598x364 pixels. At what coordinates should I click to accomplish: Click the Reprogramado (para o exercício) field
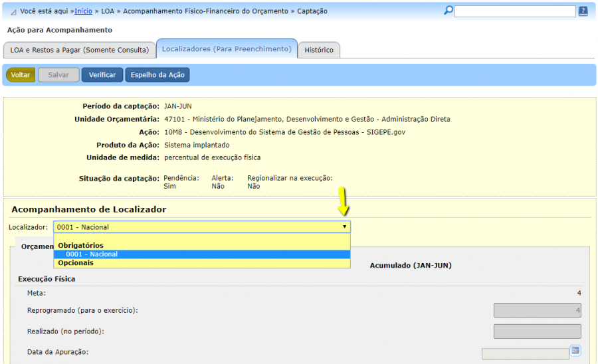pos(538,310)
